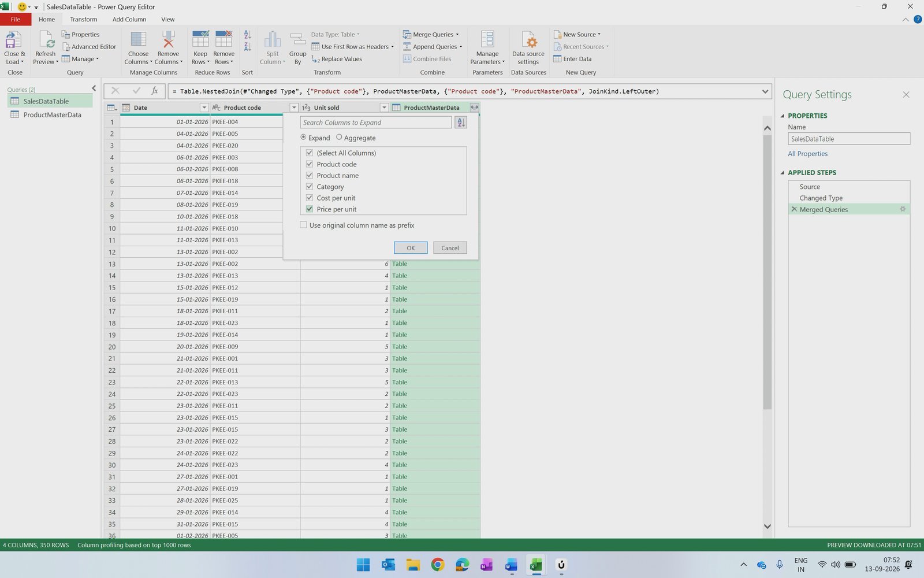This screenshot has width=924, height=578.
Task: Open the Product code column filter dropdown
Action: point(294,108)
